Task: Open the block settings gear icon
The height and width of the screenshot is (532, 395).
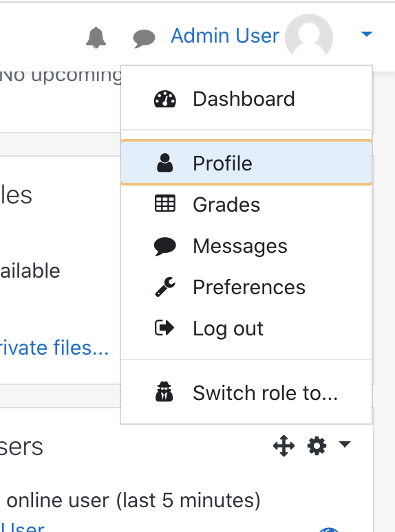Action: [x=317, y=445]
